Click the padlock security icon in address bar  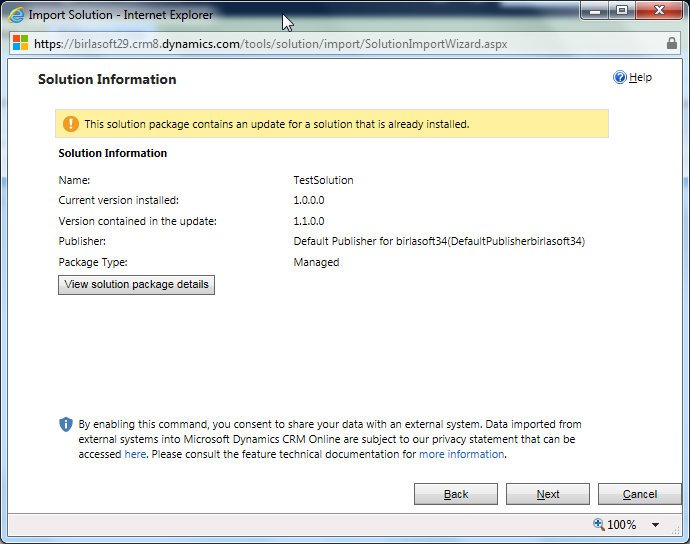(672, 43)
